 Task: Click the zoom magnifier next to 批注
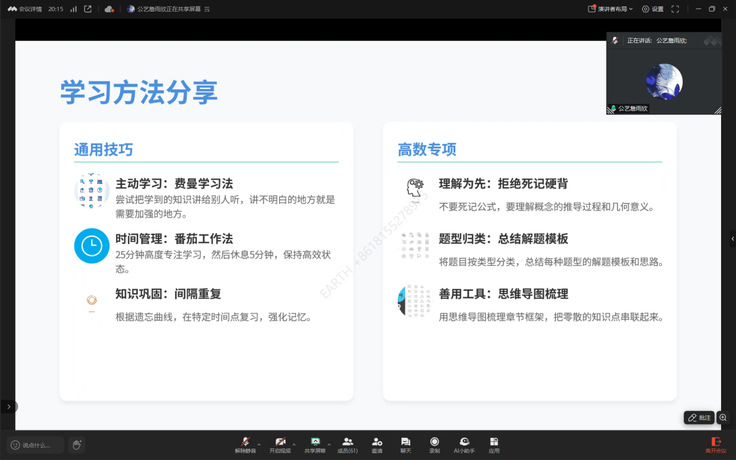[722, 417]
